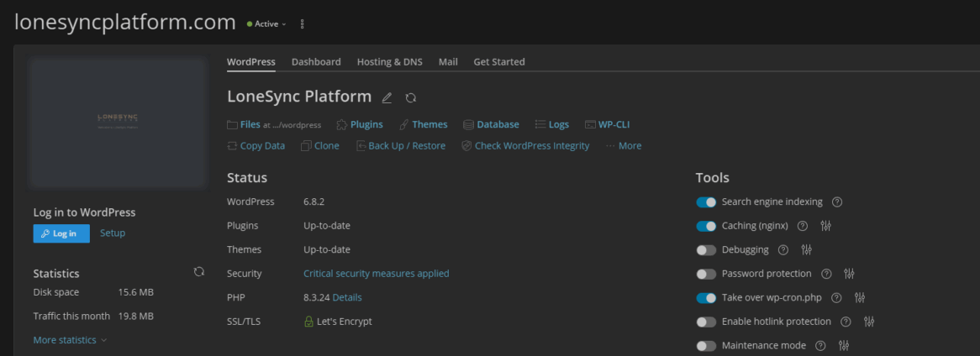Open the Get Started tab
This screenshot has height=356, width=980.
[499, 62]
